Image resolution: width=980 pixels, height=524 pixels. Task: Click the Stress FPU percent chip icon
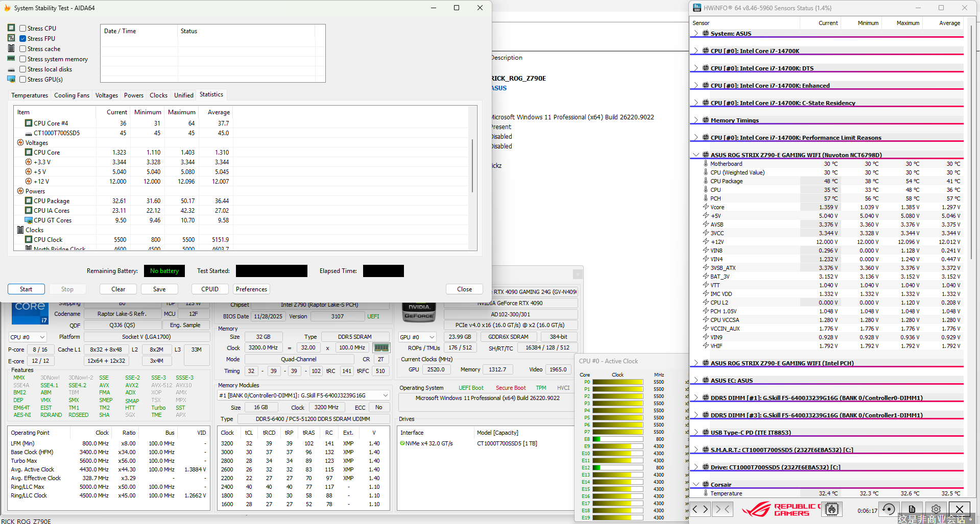coord(11,38)
